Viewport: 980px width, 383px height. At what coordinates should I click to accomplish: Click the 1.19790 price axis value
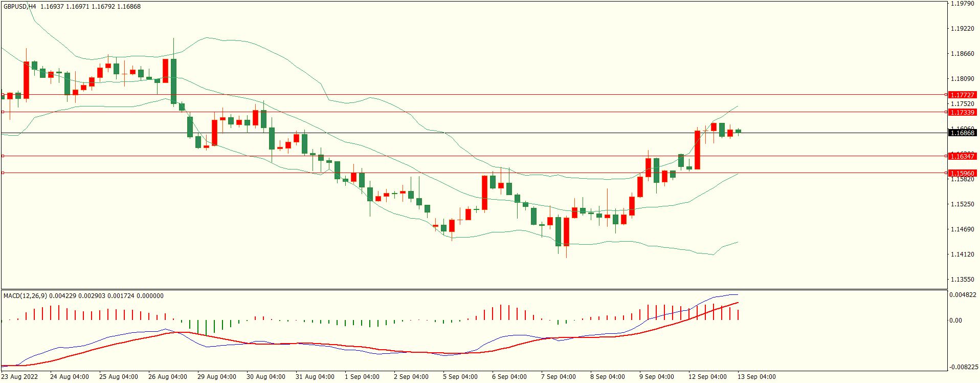(962, 4)
